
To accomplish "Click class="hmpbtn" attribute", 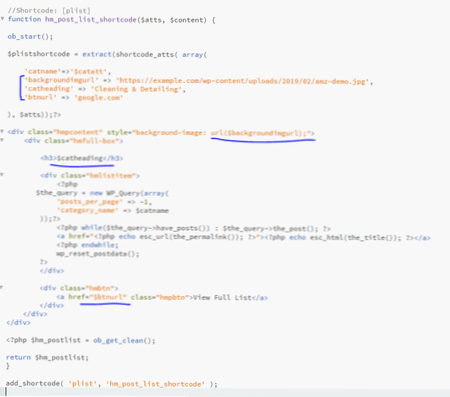I will (160, 297).
